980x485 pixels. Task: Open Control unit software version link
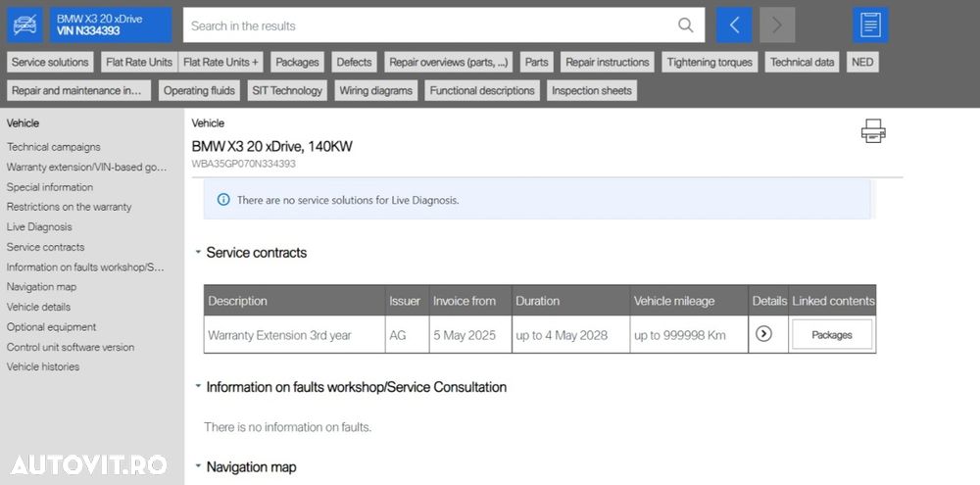(71, 347)
